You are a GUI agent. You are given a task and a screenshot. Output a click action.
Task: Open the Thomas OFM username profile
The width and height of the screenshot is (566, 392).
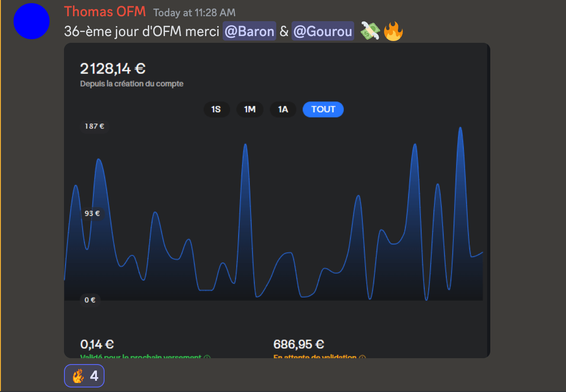pyautogui.click(x=105, y=12)
